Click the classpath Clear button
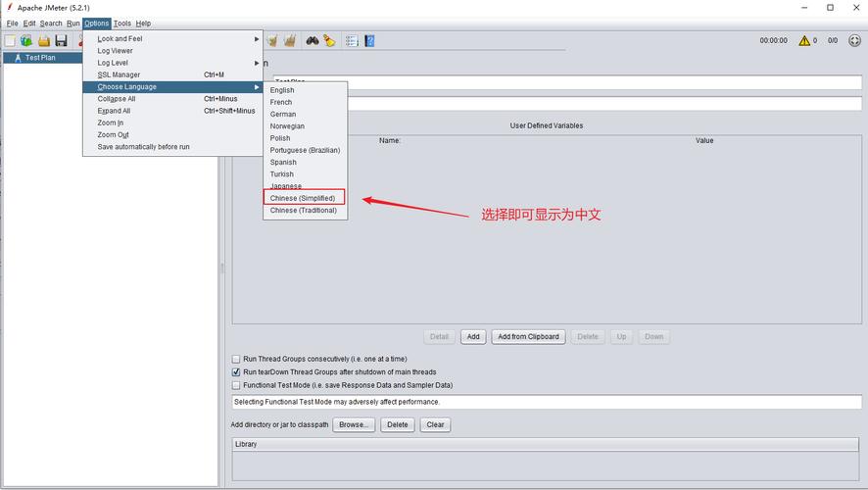This screenshot has width=868, height=490. click(435, 424)
